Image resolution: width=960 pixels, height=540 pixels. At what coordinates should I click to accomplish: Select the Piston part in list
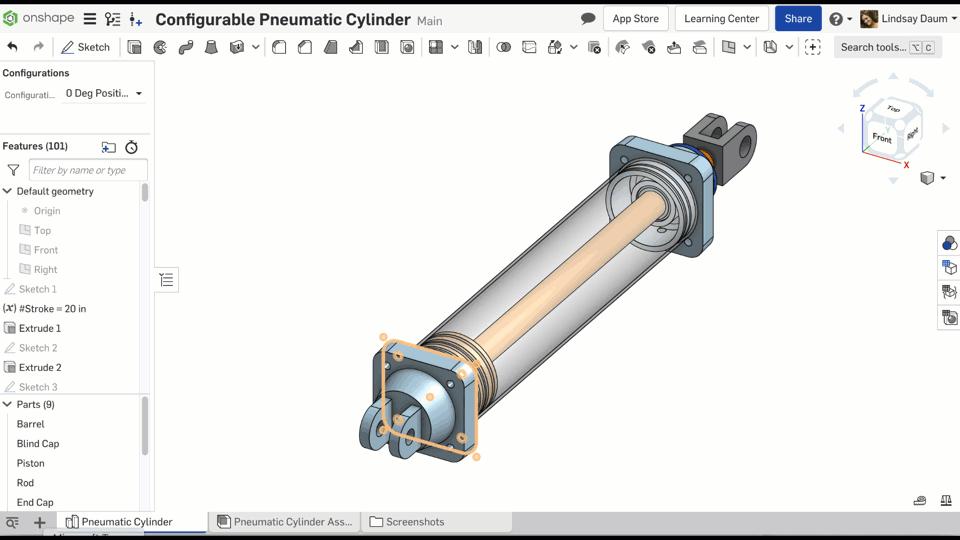[31, 463]
